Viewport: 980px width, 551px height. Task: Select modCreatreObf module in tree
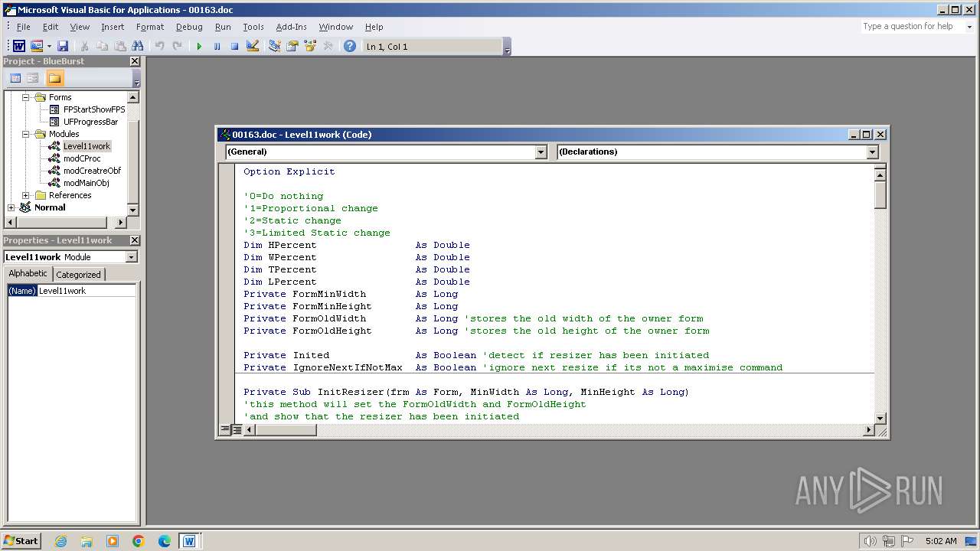92,171
